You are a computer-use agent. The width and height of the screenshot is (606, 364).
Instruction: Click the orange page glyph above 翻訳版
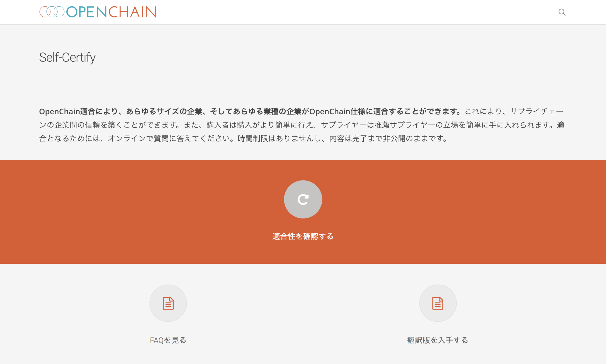[438, 303]
